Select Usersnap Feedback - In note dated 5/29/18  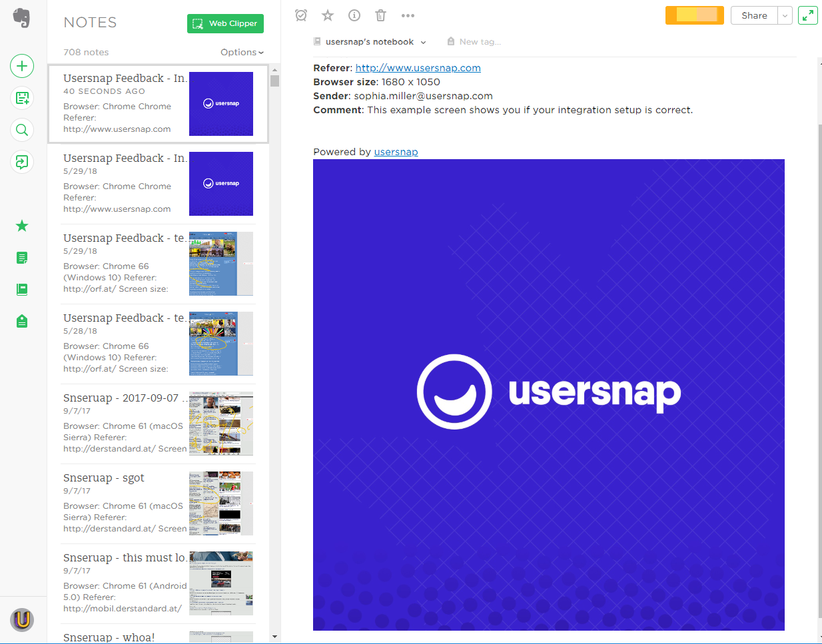pos(159,184)
